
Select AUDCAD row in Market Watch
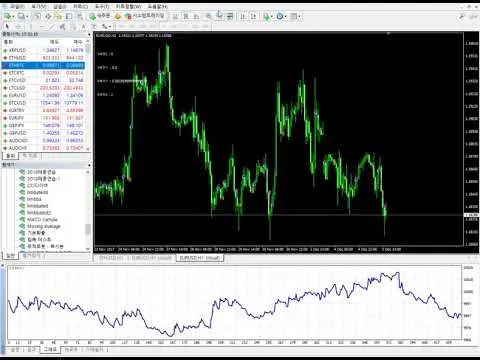point(43,141)
